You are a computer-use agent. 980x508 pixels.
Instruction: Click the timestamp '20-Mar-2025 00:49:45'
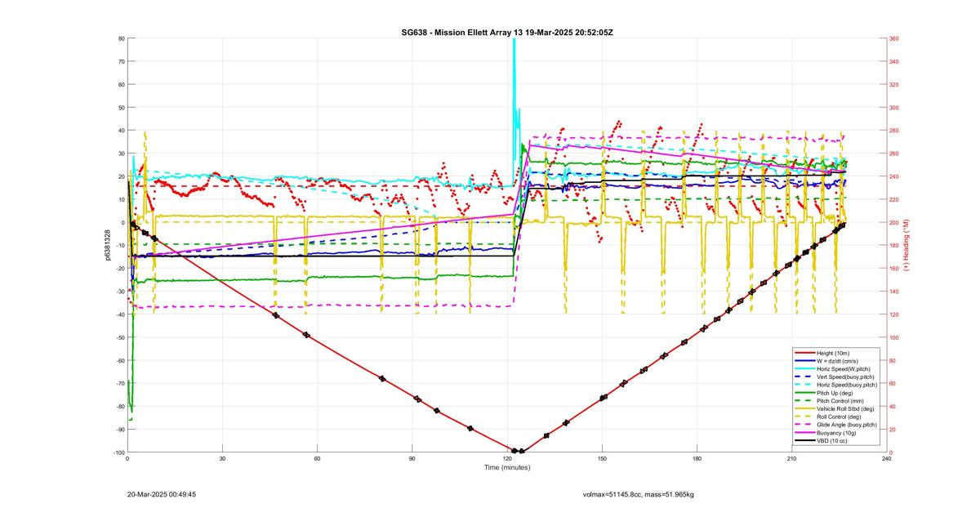tap(162, 494)
